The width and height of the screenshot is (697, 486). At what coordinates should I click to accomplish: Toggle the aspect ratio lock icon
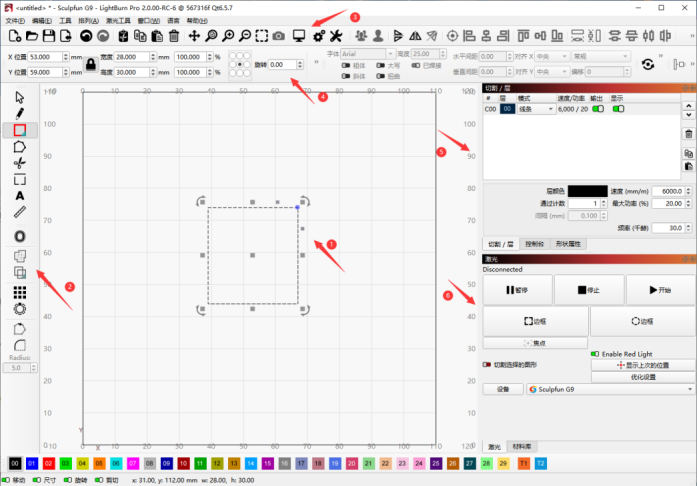tap(91, 64)
